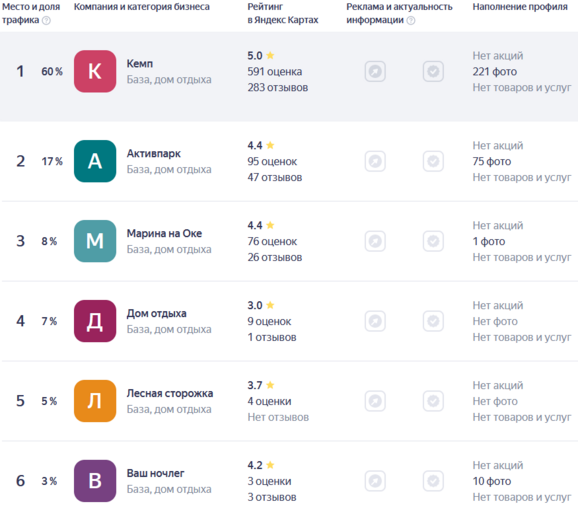Viewport: 578px width, 512px height.
Task: Toggle the verified checkmark for Ваш ночлег
Action: pos(433,481)
